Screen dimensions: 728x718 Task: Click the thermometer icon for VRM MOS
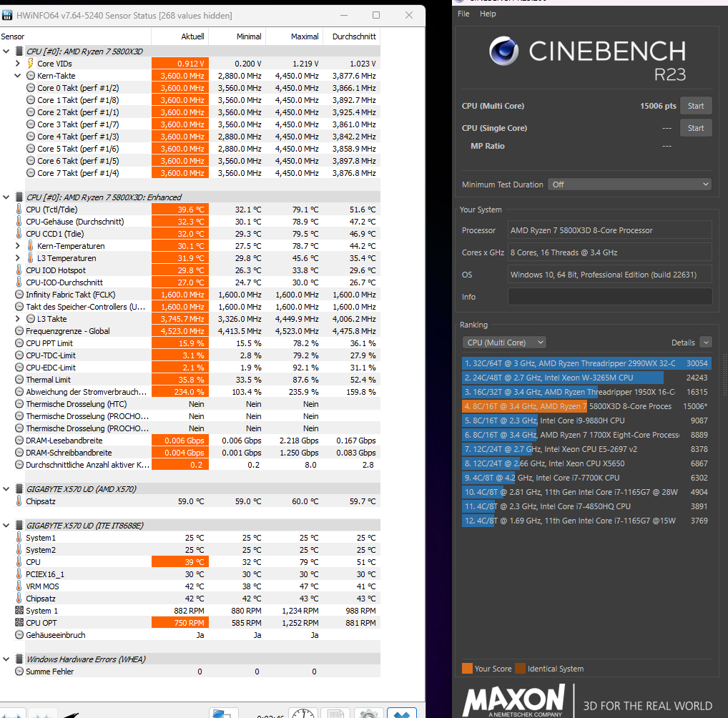coord(19,586)
